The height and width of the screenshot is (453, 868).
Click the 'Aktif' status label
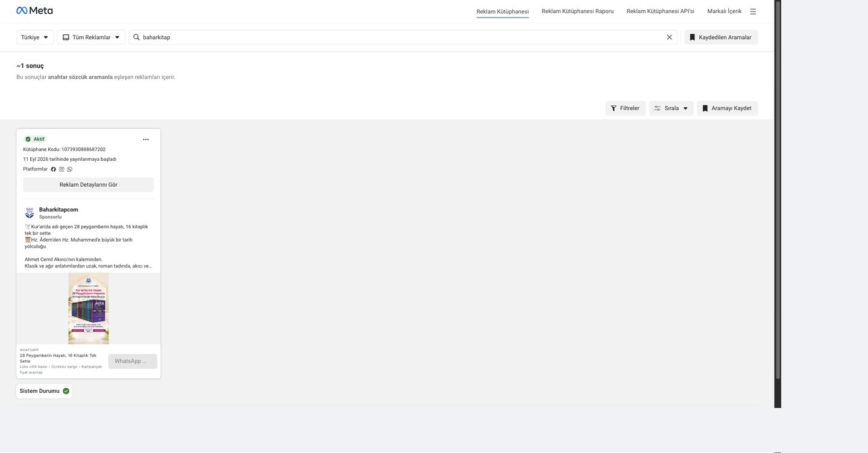pos(39,139)
